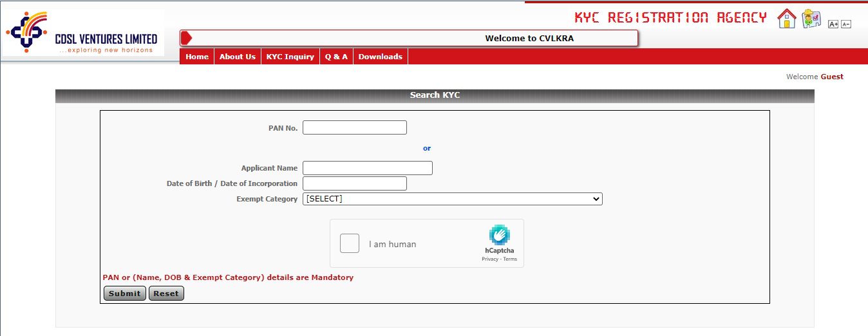868x336 pixels.
Task: Click the hCaptcha logo
Action: pyautogui.click(x=499, y=235)
